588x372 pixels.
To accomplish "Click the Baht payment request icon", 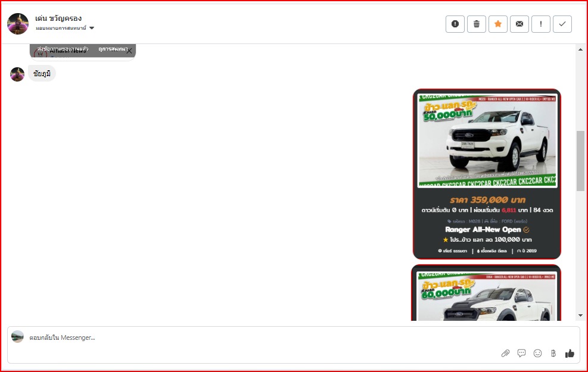I will [x=553, y=354].
